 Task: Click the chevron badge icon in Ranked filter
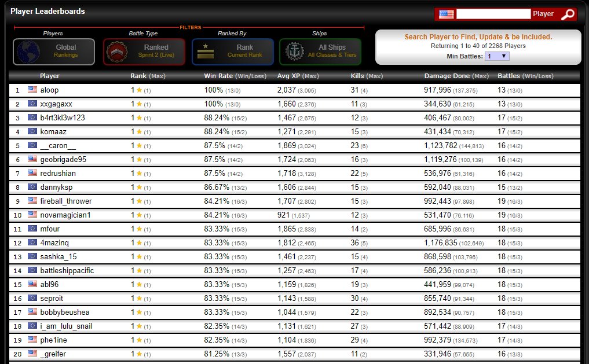[x=117, y=52]
